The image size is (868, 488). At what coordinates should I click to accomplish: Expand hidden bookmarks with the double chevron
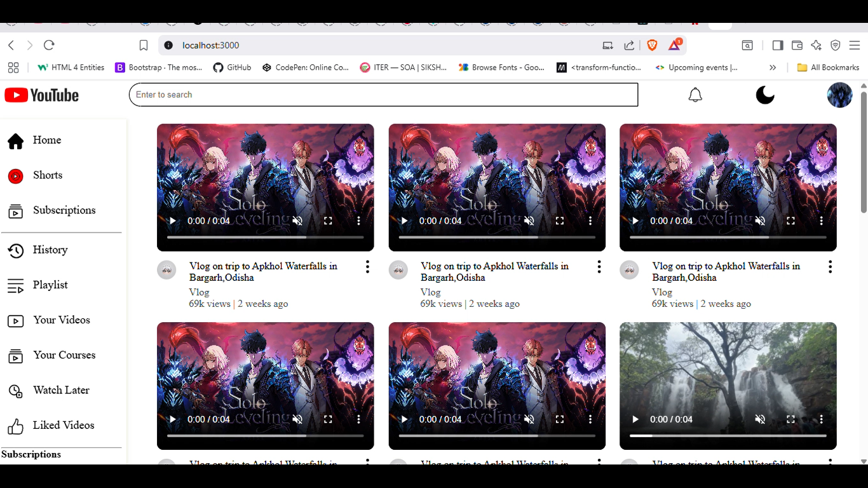pos(773,67)
